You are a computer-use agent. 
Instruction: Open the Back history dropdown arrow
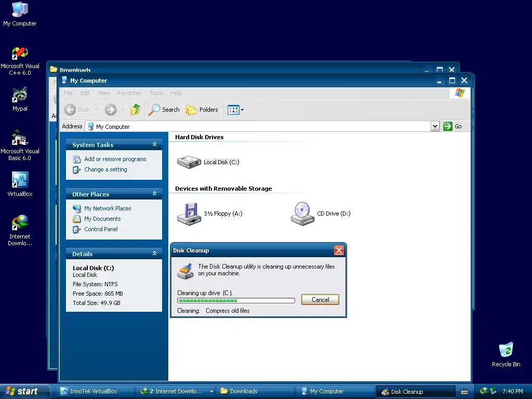pos(96,110)
